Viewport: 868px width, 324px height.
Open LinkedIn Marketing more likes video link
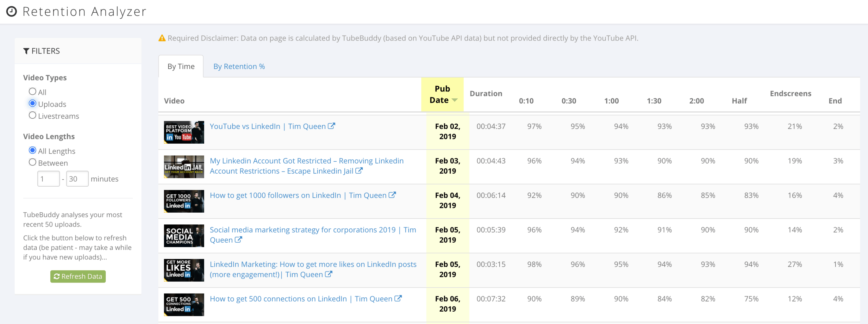313,269
